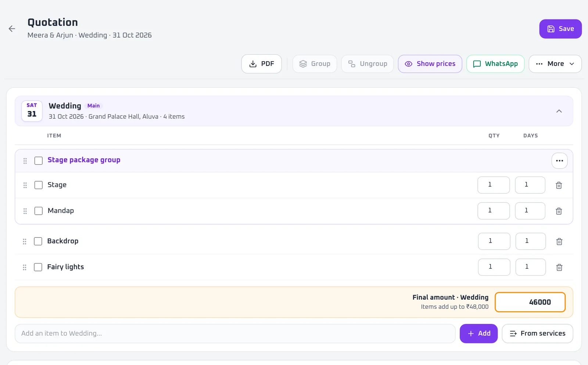This screenshot has width=588, height=365.
Task: Click the Group toolbar button
Action: [x=315, y=64]
